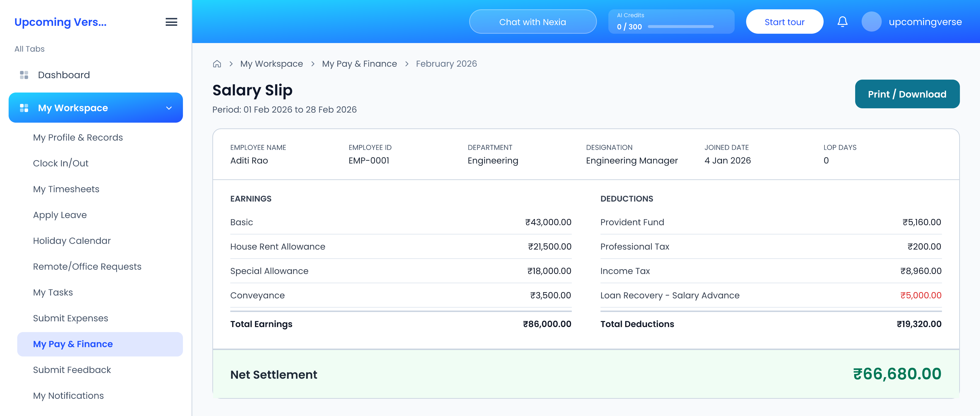Open My Timesheets
The width and height of the screenshot is (980, 416).
click(66, 189)
